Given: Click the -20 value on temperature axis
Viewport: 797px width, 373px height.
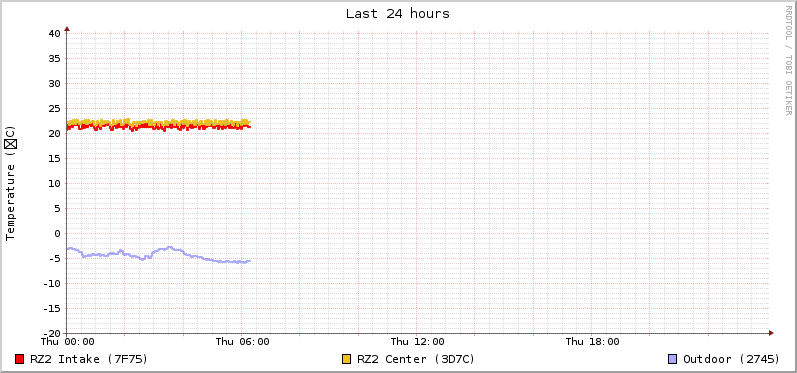Looking at the screenshot, I should (x=52, y=333).
